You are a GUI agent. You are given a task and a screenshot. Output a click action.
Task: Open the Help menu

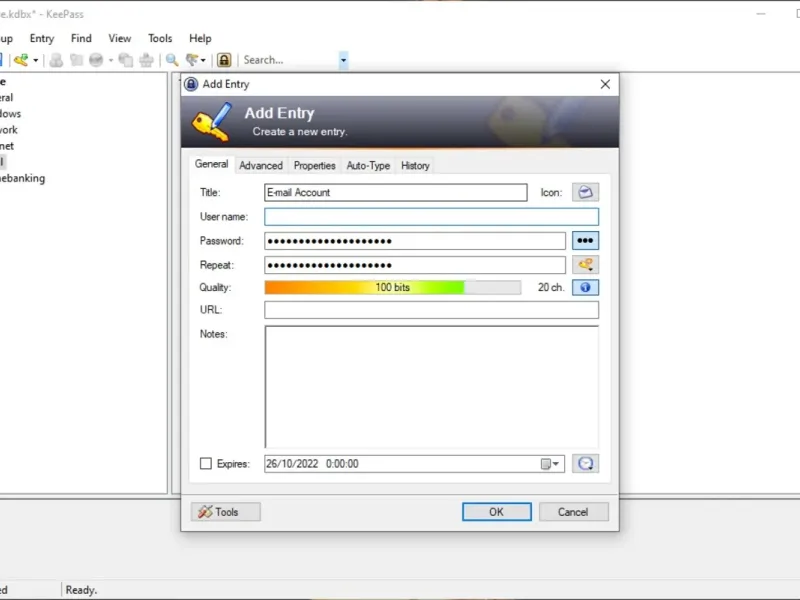coord(200,38)
